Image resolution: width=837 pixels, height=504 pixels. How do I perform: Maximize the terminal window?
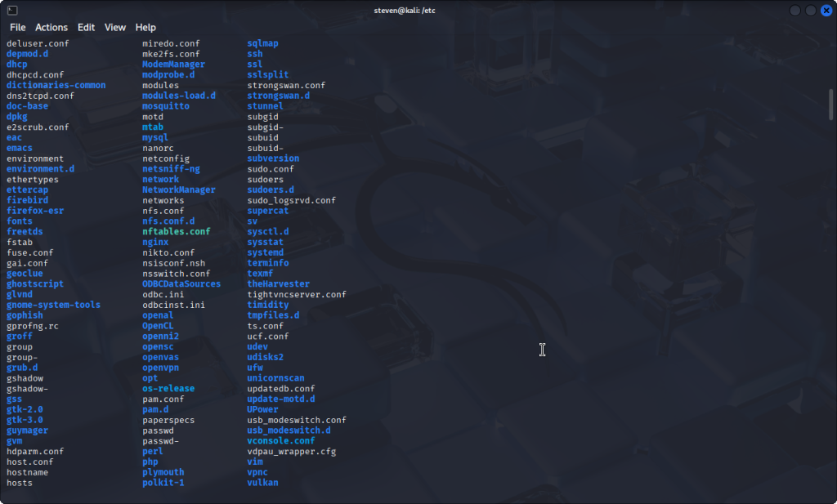tap(811, 10)
